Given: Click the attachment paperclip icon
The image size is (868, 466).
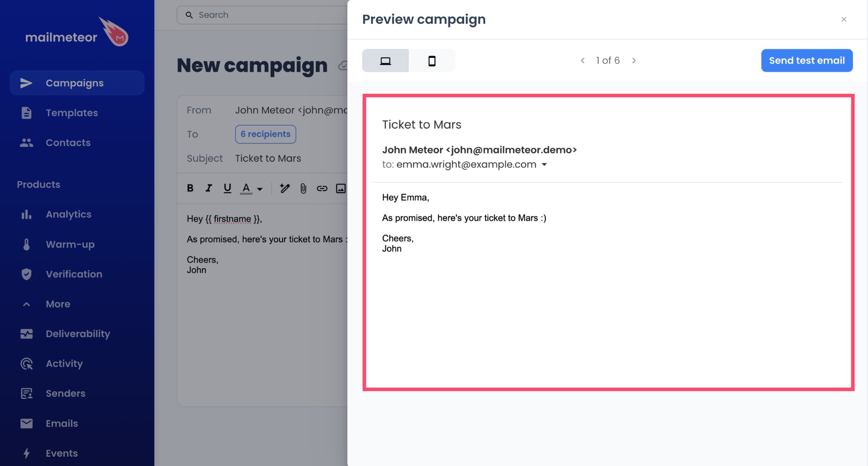Looking at the screenshot, I should 303,188.
